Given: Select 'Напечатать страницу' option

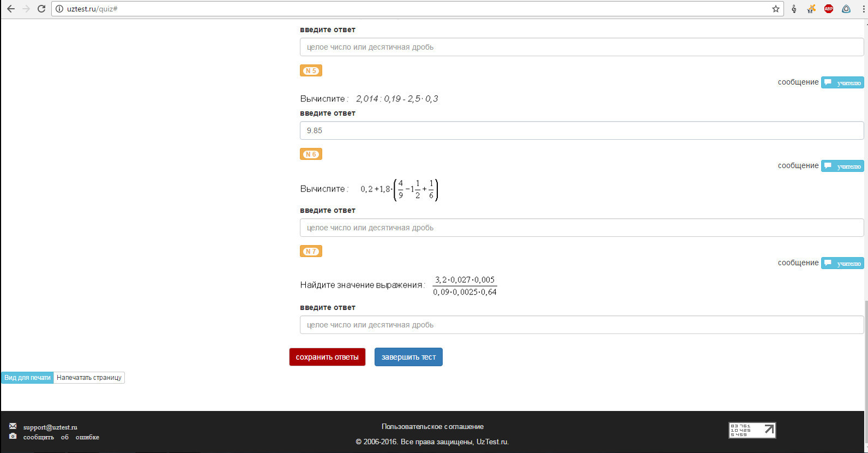Looking at the screenshot, I should pyautogui.click(x=89, y=378).
